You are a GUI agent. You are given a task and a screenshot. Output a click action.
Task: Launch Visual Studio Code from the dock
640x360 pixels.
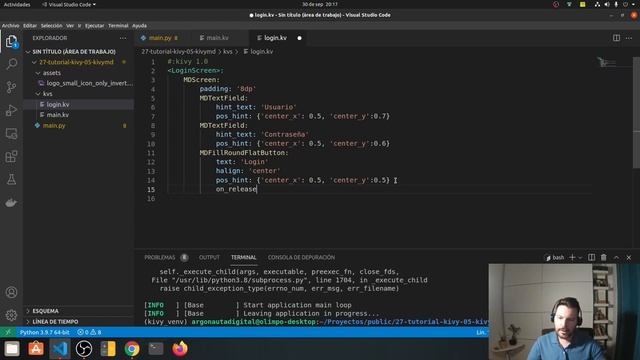coord(60,349)
